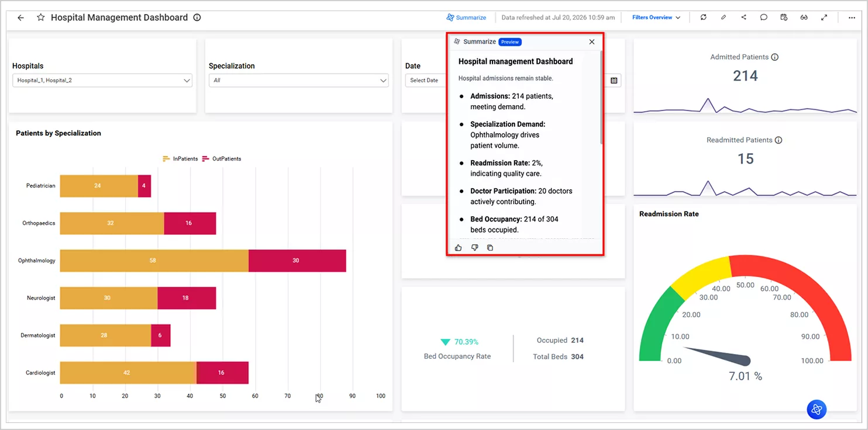Like the summary with thumbs up
Viewport: 868px width, 430px height.
459,248
